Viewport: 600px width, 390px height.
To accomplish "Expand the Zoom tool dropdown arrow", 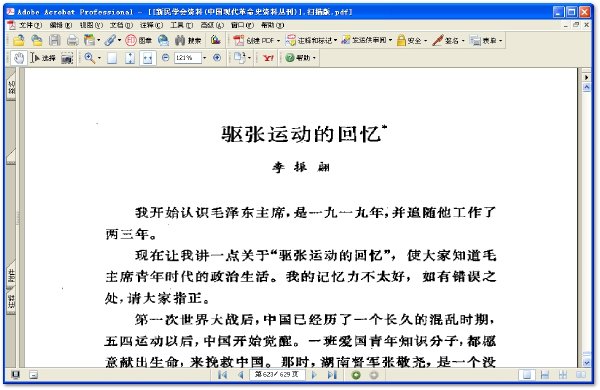I will (99, 58).
